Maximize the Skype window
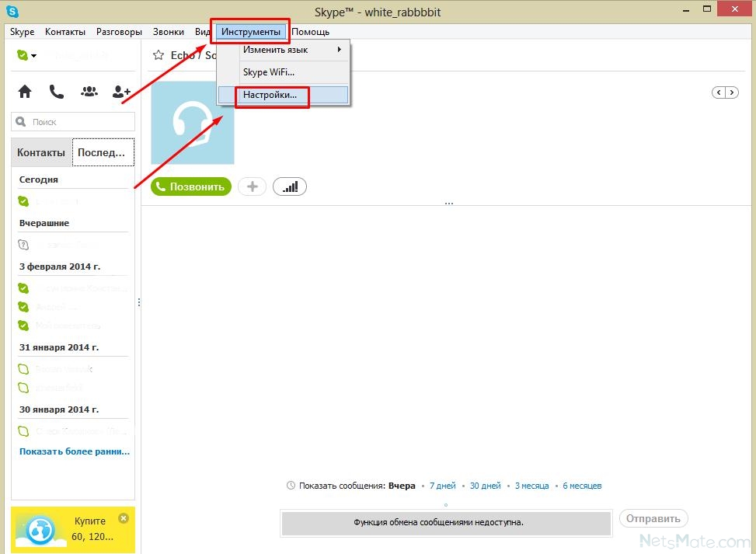This screenshot has height=554, width=756. [707, 9]
